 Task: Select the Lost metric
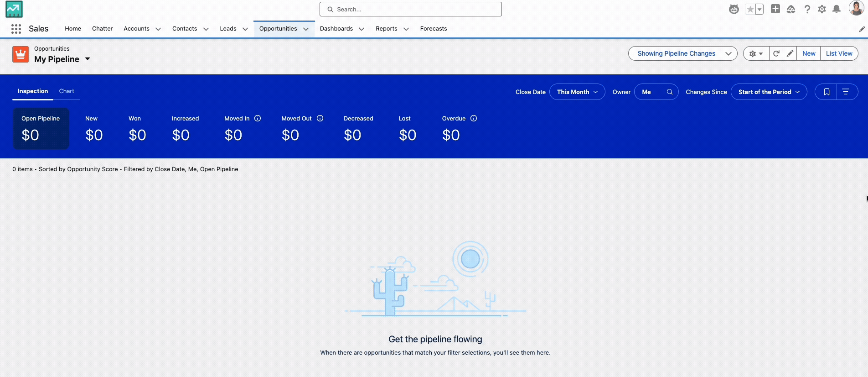tap(407, 128)
